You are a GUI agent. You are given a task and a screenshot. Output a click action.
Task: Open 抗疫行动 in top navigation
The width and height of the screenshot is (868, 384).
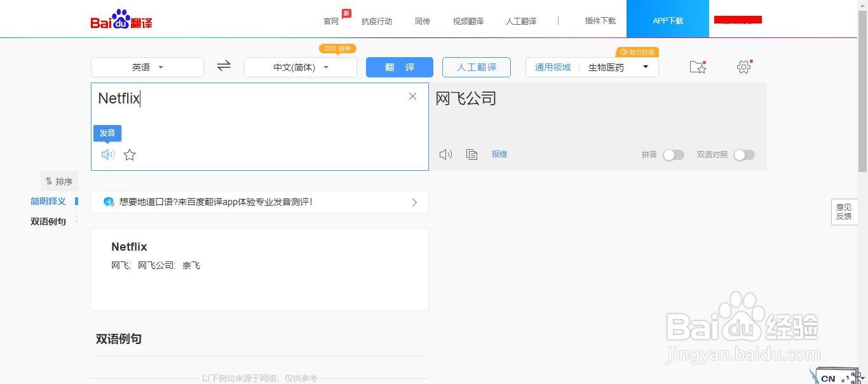click(x=377, y=21)
